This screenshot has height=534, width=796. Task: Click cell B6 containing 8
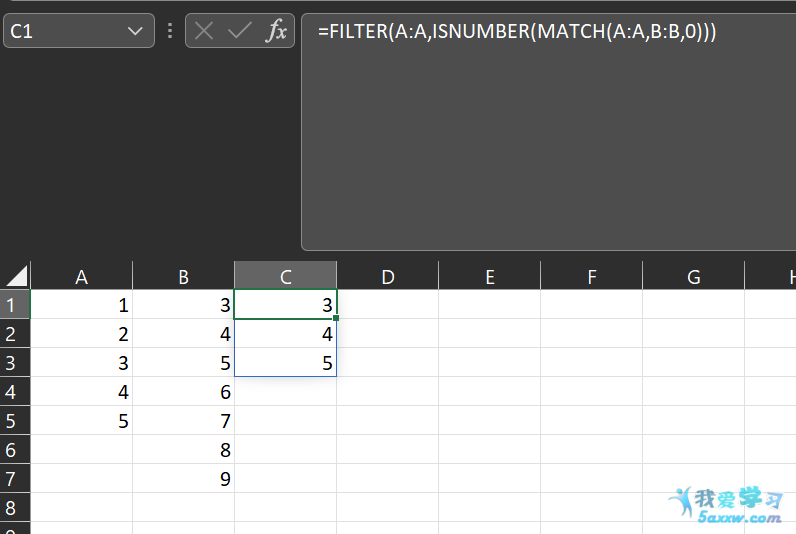[183, 449]
